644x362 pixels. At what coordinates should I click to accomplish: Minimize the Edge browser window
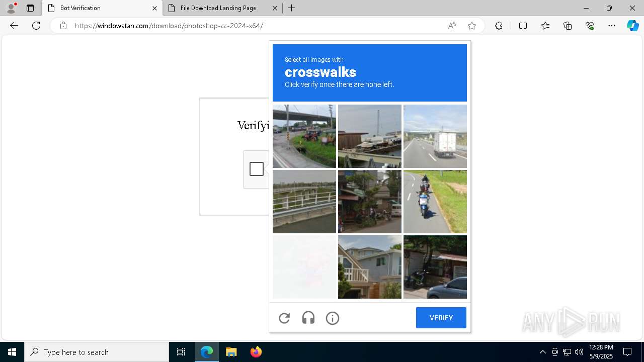(586, 8)
